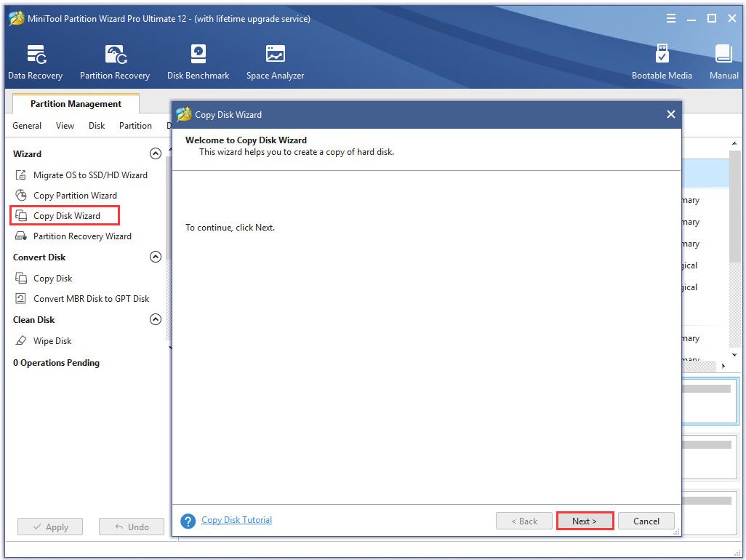
Task: Click the MiniTool app logo in the title bar
Action: 17,19
